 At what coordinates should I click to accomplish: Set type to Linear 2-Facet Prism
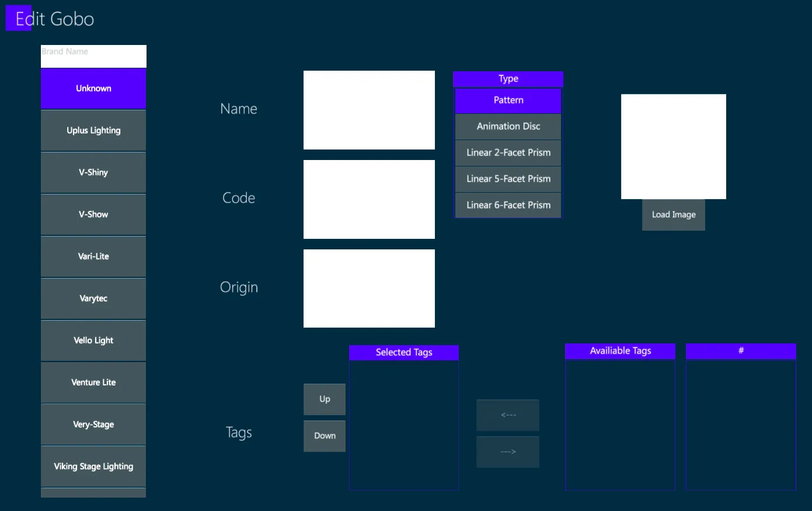[508, 153]
